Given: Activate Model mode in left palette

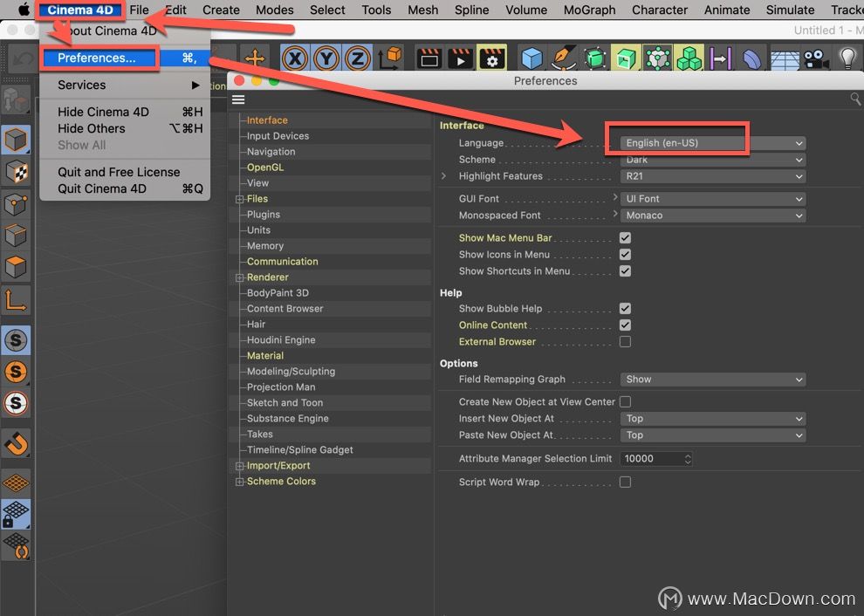Looking at the screenshot, I should pos(16,140).
